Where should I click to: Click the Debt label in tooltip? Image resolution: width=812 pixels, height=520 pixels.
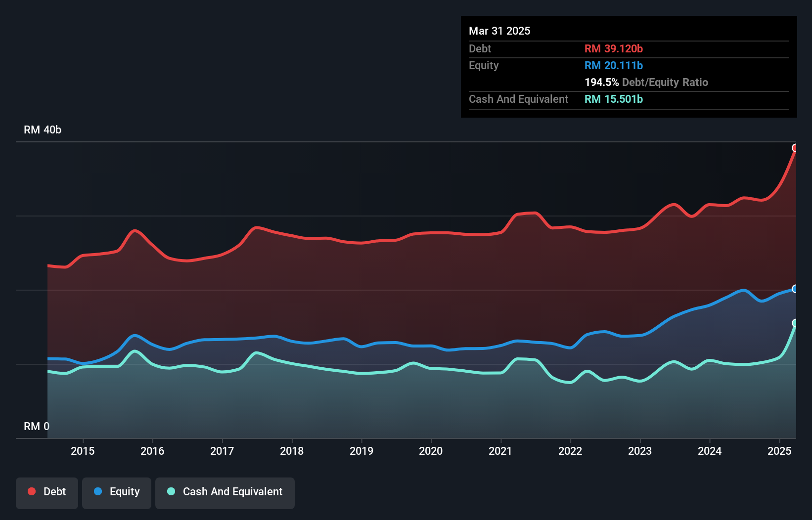click(480, 48)
